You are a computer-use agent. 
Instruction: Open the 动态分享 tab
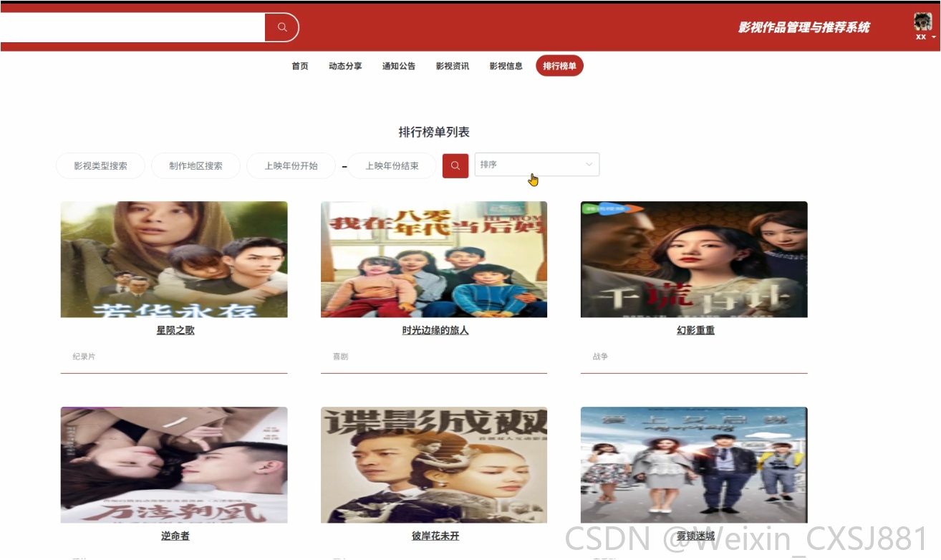(x=345, y=66)
